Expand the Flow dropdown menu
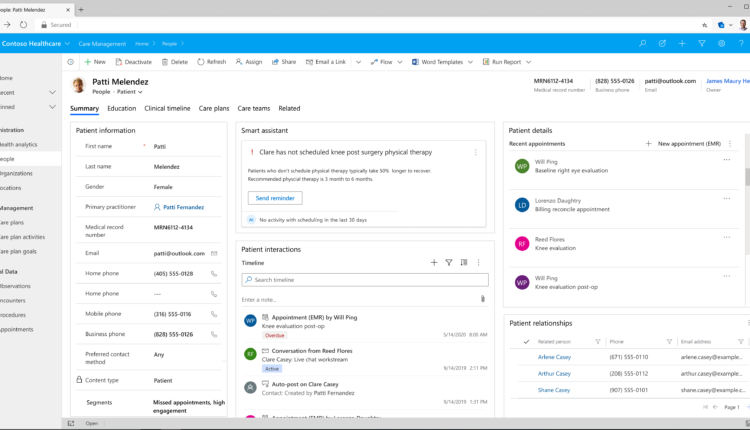This screenshot has width=750, height=430. point(398,62)
